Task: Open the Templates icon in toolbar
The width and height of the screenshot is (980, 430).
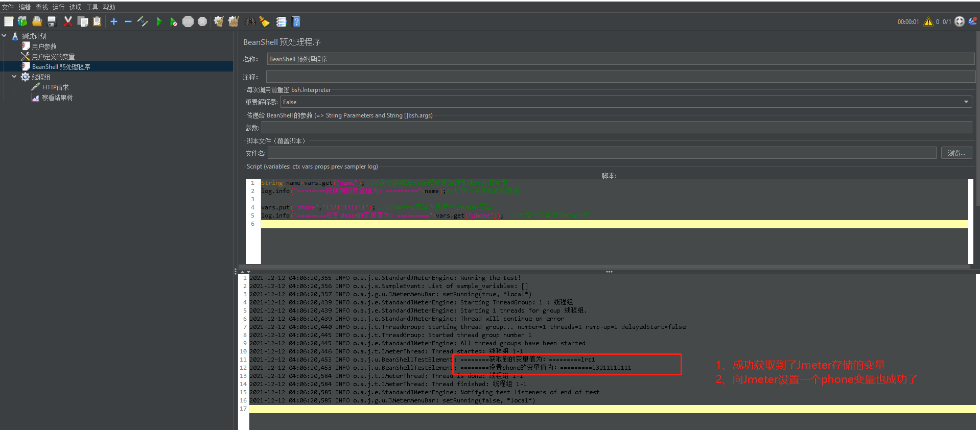Action: point(22,21)
